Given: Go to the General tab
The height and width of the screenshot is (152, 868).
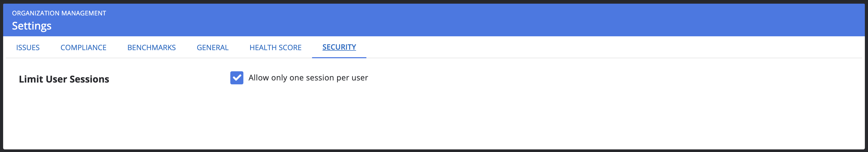Looking at the screenshot, I should click(212, 48).
